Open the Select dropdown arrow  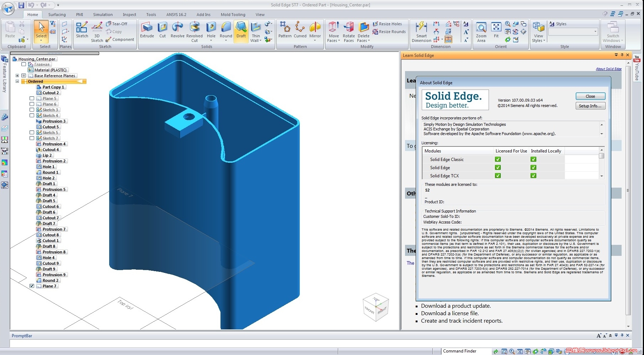tap(41, 41)
